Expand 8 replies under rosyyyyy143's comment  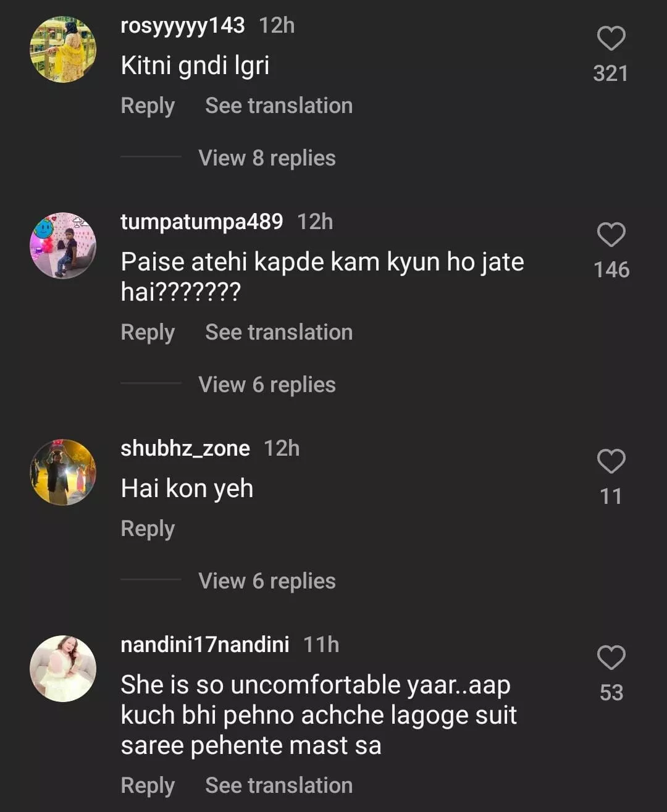pyautogui.click(x=267, y=158)
